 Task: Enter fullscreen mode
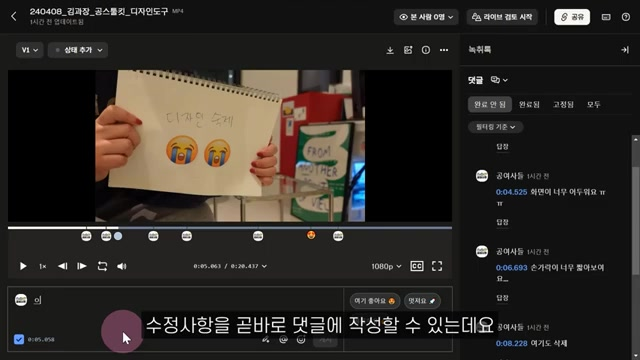click(437, 266)
